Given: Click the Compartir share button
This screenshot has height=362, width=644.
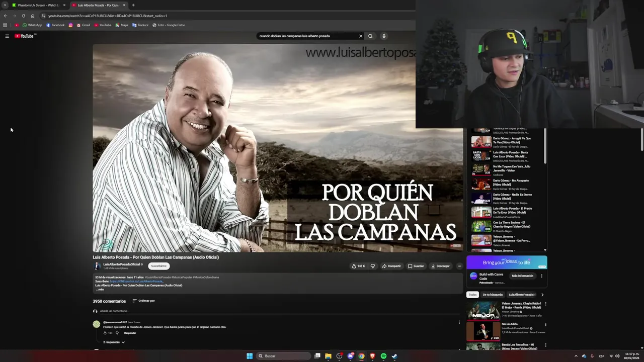Looking at the screenshot, I should pyautogui.click(x=391, y=266).
